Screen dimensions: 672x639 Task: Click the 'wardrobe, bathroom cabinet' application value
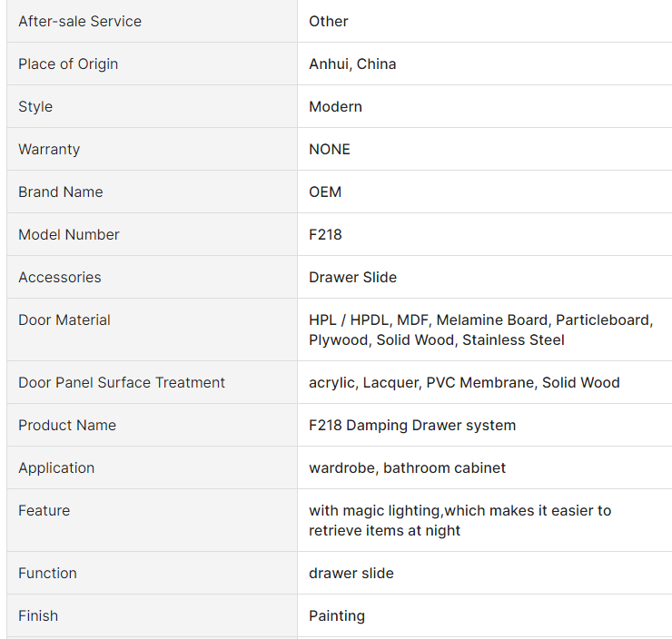tap(407, 468)
